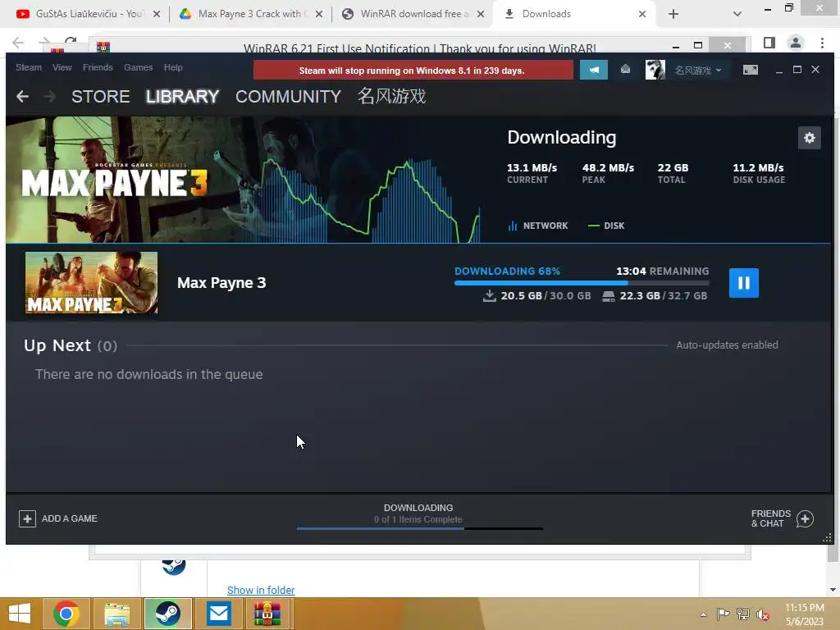Toggle the NETWORK graph legend

coord(538,226)
